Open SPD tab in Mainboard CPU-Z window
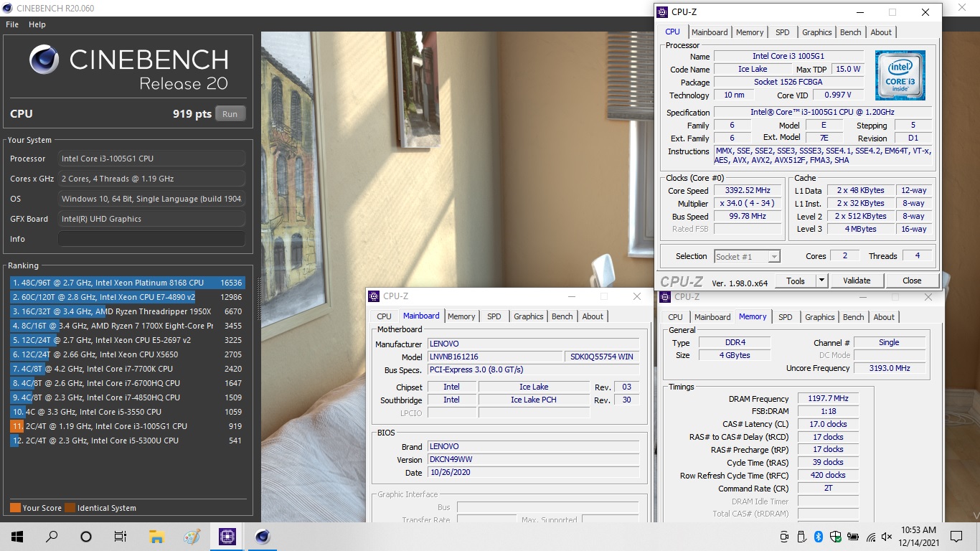 coord(494,316)
